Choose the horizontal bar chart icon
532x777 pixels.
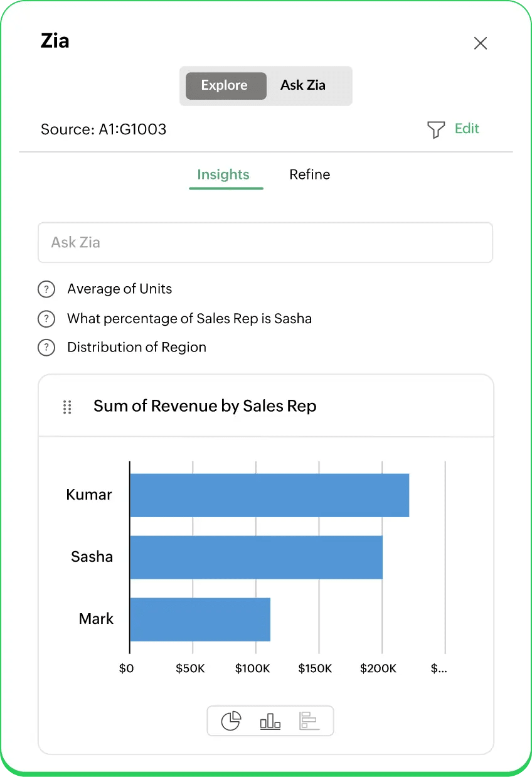click(309, 721)
